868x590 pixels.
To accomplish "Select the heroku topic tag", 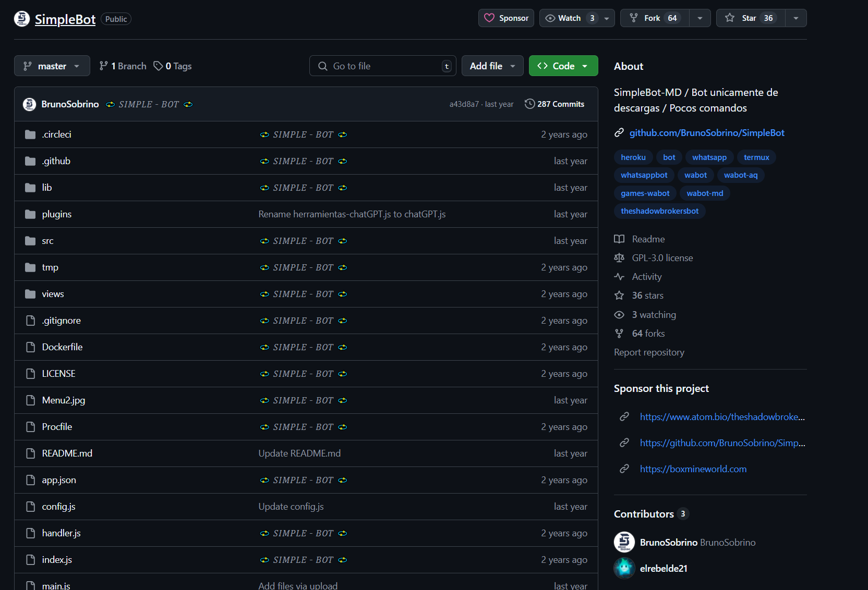I will click(x=633, y=157).
